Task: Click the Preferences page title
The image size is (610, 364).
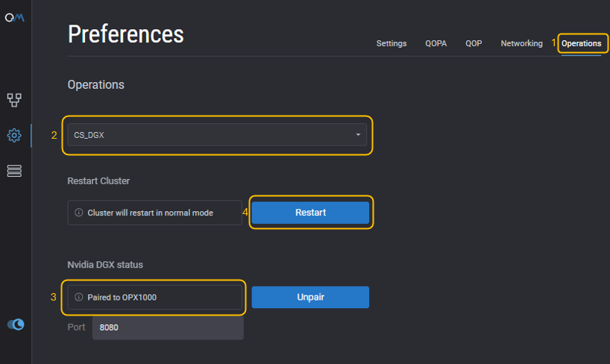Action: (125, 34)
